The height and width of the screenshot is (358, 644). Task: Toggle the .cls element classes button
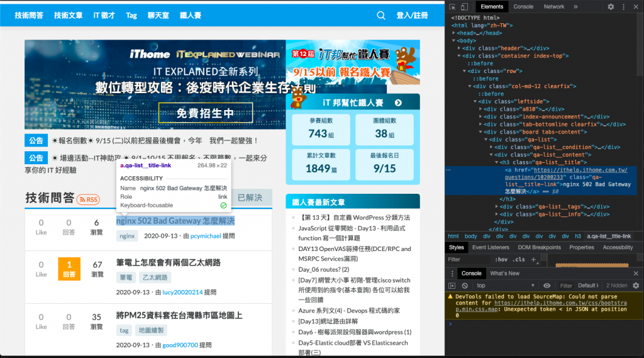[x=519, y=259]
